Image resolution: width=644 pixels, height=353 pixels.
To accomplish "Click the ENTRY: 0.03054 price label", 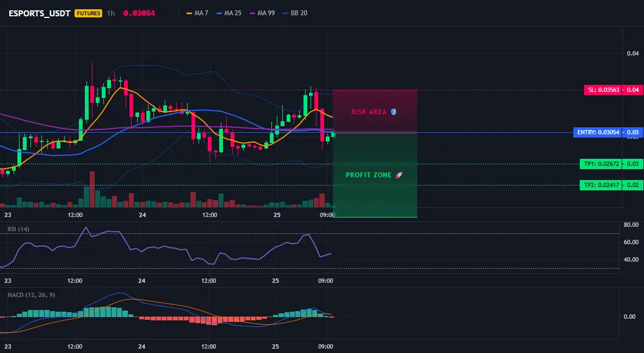I will (598, 132).
